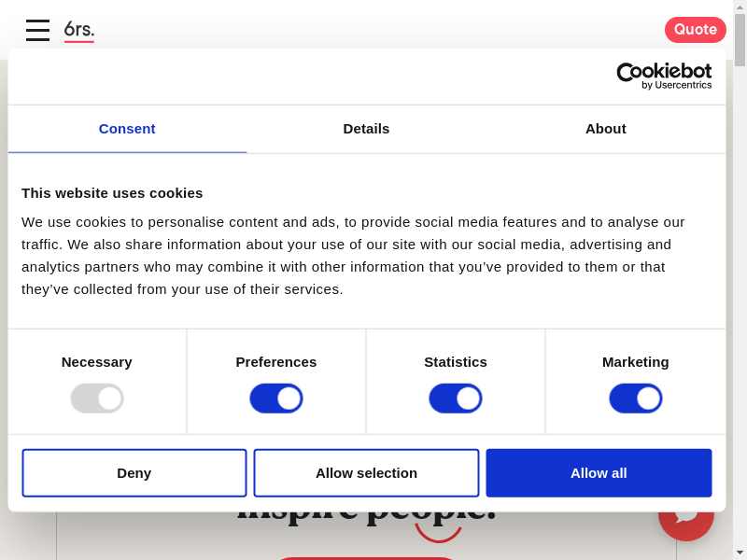Click the 'This website uses cookies' heading

click(x=112, y=193)
